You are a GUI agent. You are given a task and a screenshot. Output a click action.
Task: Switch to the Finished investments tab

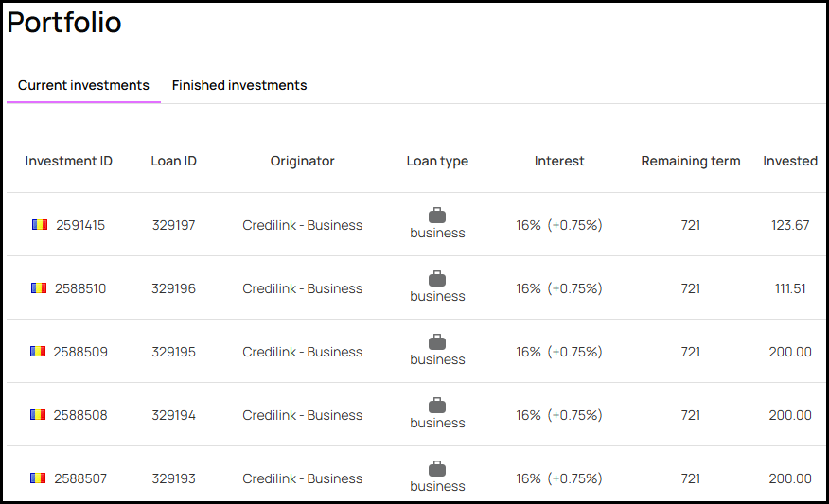pos(239,85)
